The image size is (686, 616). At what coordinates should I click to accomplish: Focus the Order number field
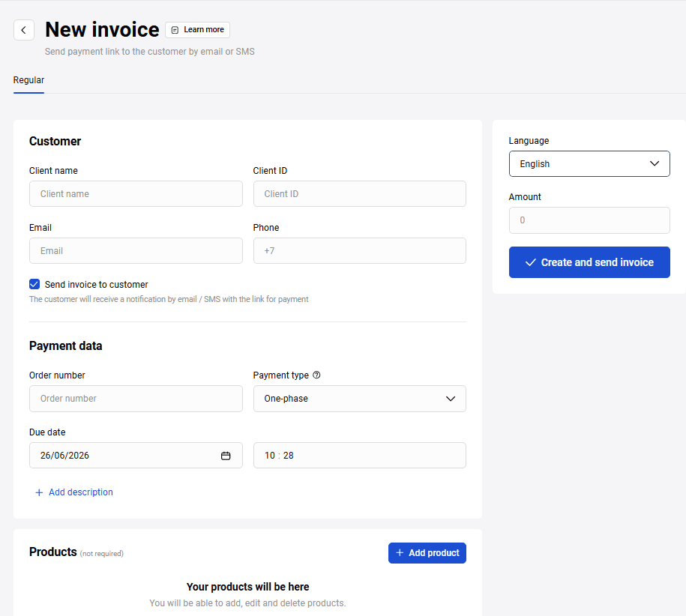point(136,398)
